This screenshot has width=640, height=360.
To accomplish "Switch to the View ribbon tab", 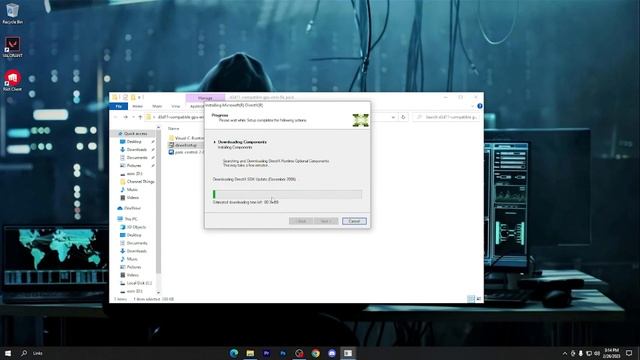I will pos(176,106).
